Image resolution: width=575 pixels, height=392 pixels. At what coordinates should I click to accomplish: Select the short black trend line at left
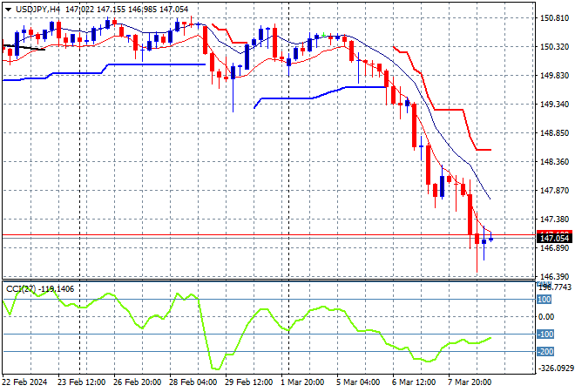[26, 49]
